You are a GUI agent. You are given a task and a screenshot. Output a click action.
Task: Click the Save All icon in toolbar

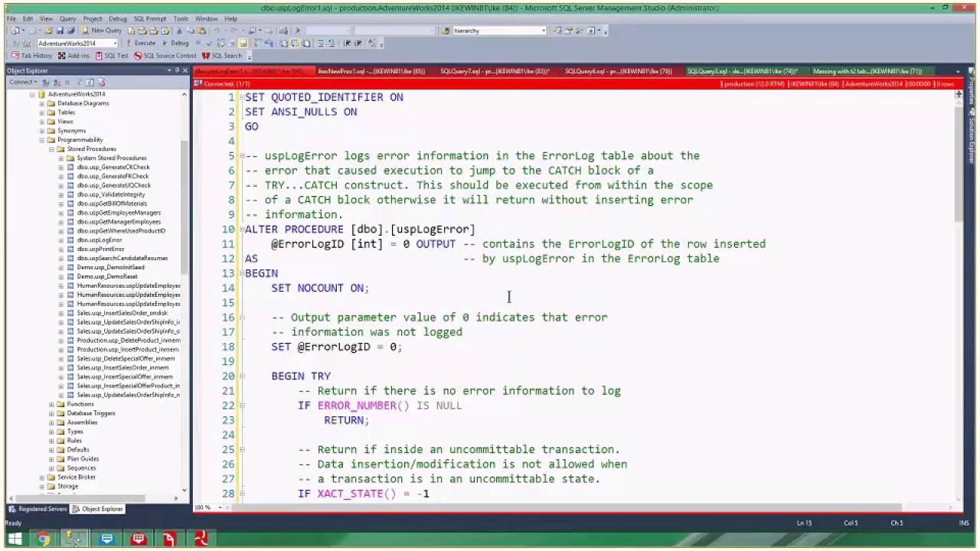tap(71, 31)
